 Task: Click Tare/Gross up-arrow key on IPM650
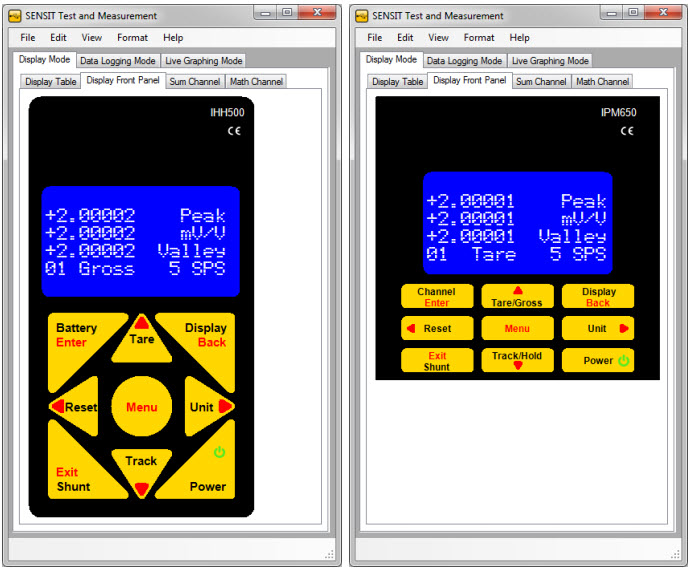518,297
